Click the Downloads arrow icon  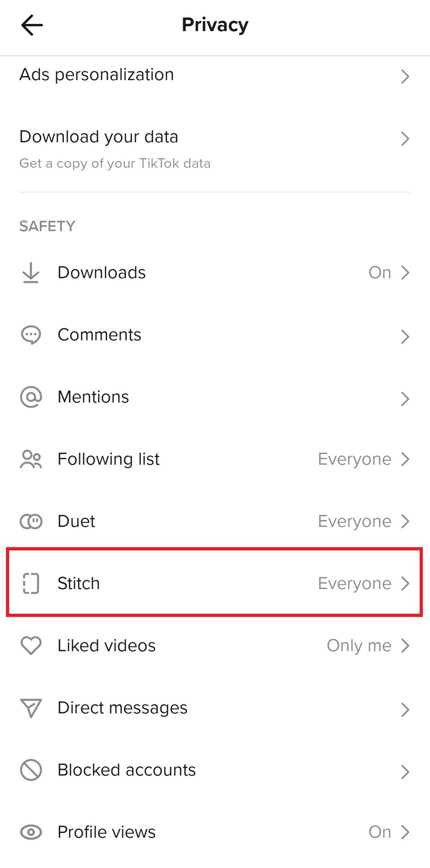31,273
